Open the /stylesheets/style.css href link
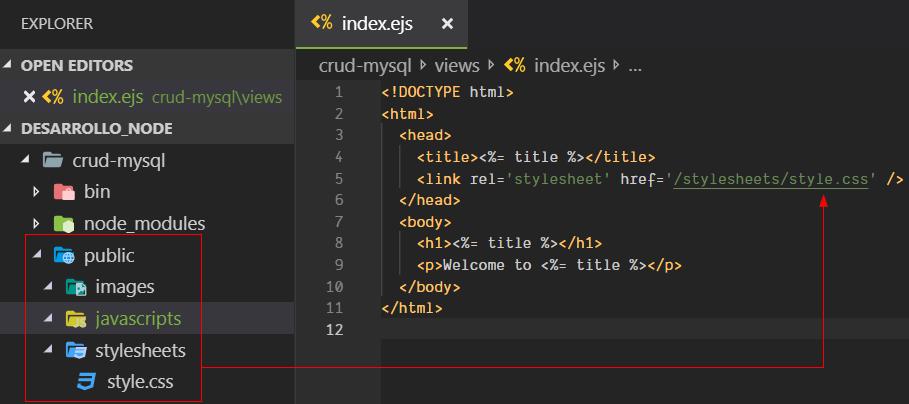Viewport: 909px width, 404px height. pyautogui.click(x=770, y=179)
